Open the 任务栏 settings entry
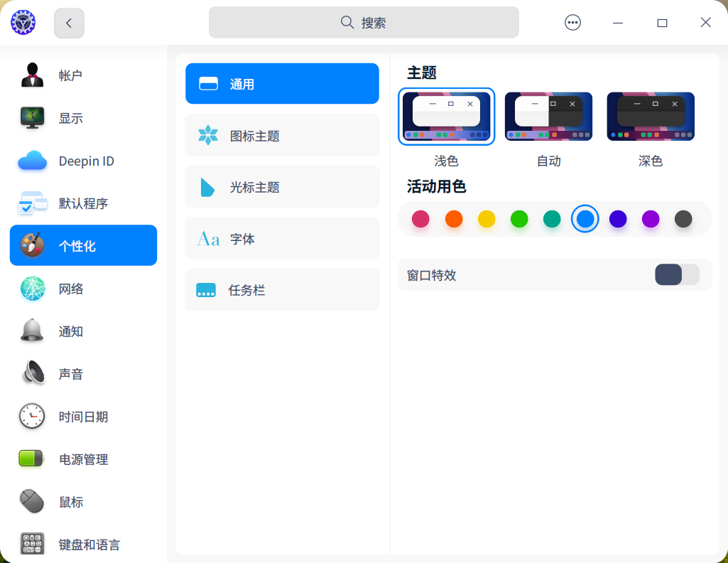The height and width of the screenshot is (563, 728). click(281, 289)
